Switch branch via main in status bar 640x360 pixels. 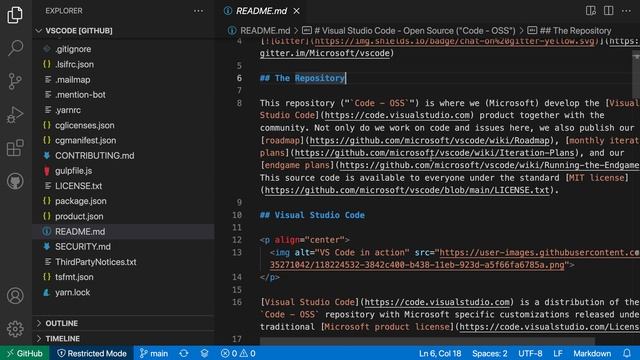[153, 353]
